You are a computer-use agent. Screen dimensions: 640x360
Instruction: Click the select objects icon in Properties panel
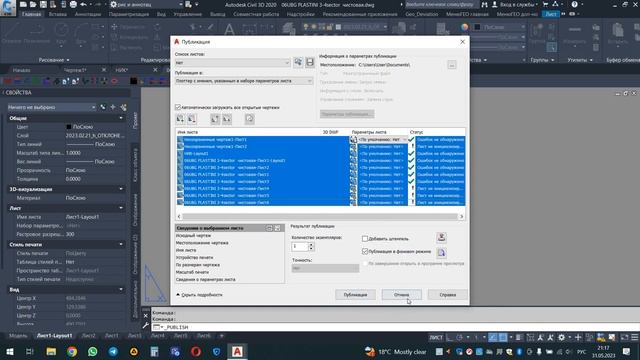coord(113,107)
